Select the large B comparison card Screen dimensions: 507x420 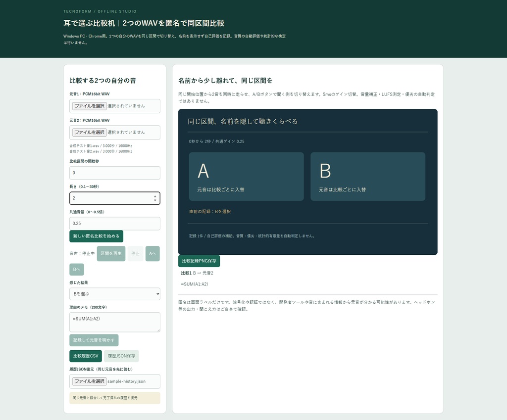[x=368, y=177]
